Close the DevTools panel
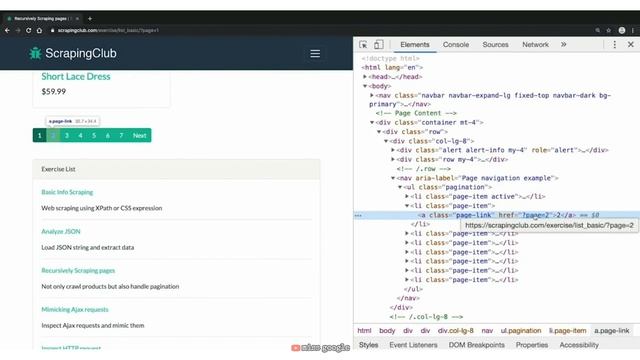Image resolution: width=640 pixels, height=360 pixels. coord(631,44)
